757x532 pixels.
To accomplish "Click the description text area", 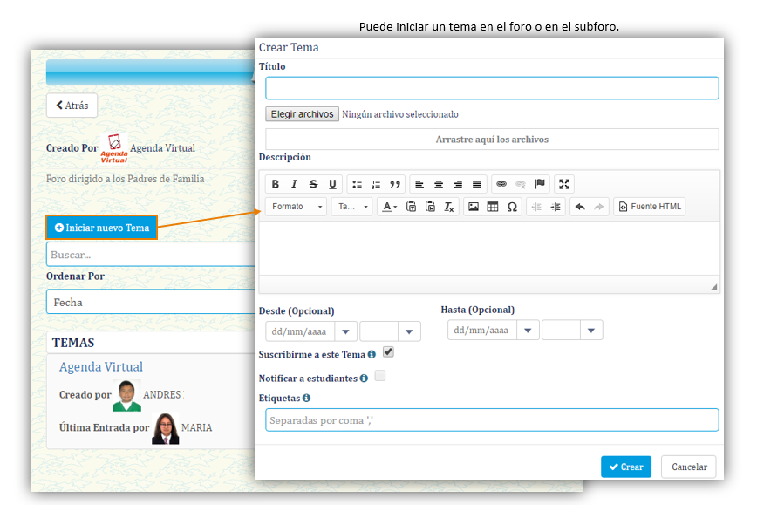I will coord(489,249).
